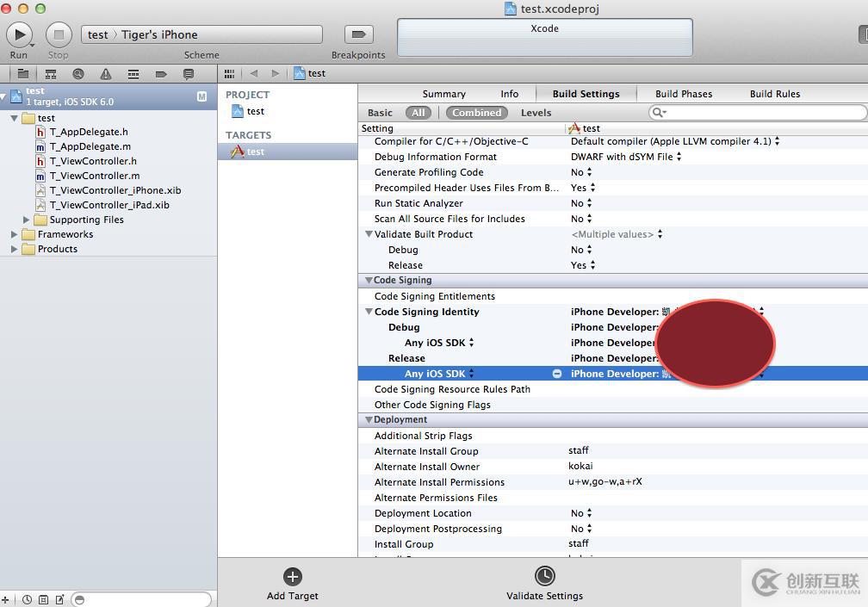
Task: Show unsaved files filter icon
Action: (x=59, y=599)
